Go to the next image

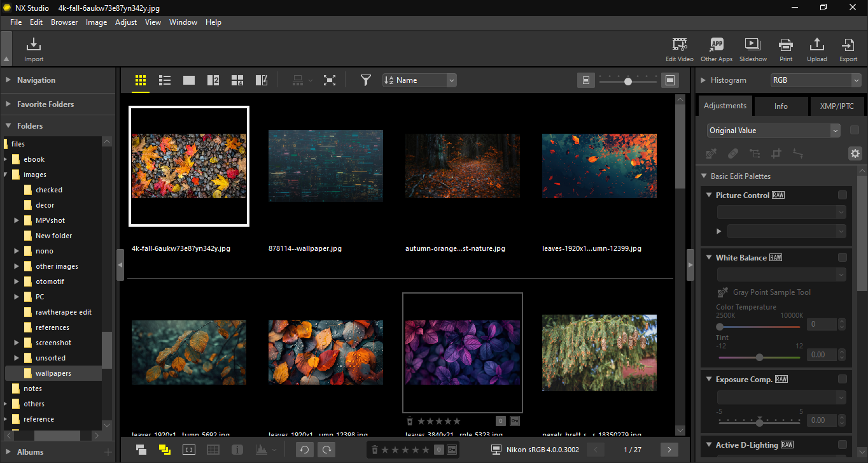tap(669, 450)
